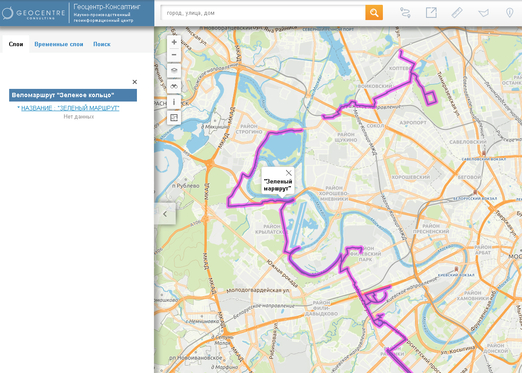Select the ruler measurement tool

tap(457, 13)
